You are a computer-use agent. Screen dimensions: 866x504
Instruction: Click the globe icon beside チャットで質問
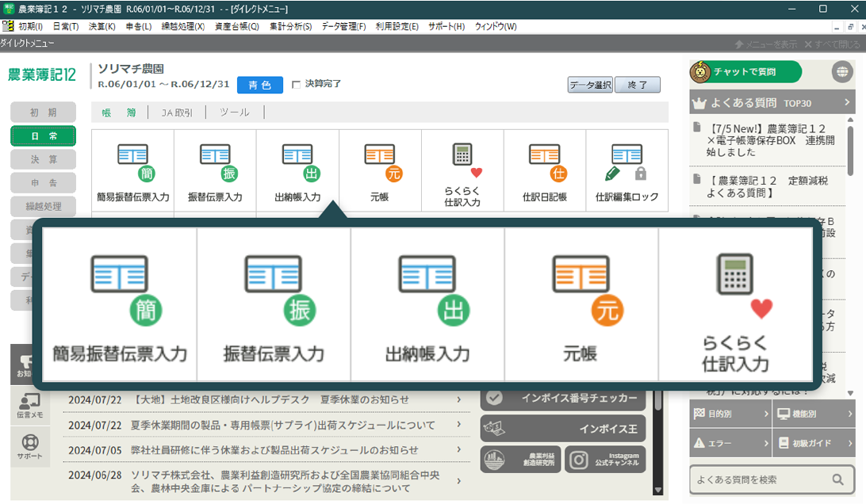click(x=841, y=72)
